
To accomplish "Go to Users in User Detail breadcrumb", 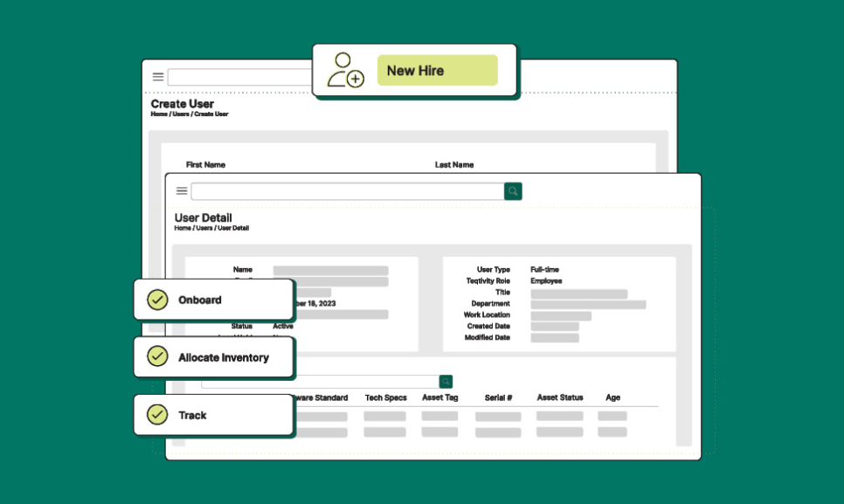I will pyautogui.click(x=204, y=228).
